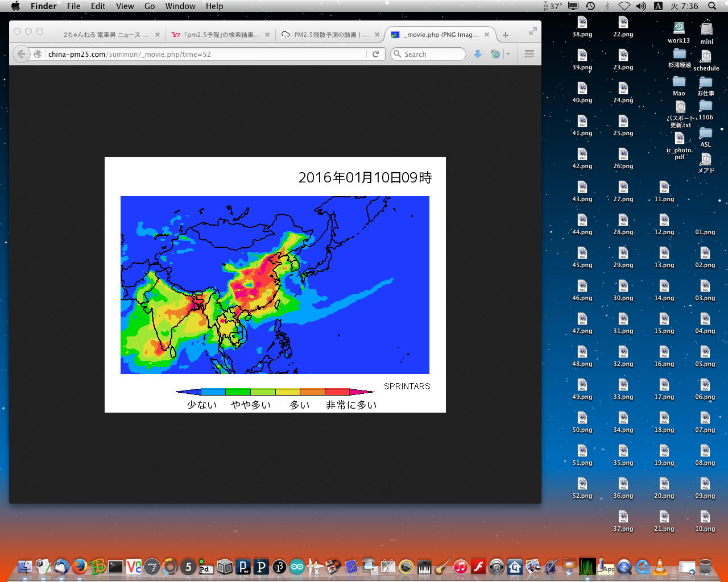728x582 pixels.
Task: Expand the dropdown arrow beside the toolbar globe icon
Action: (508, 54)
